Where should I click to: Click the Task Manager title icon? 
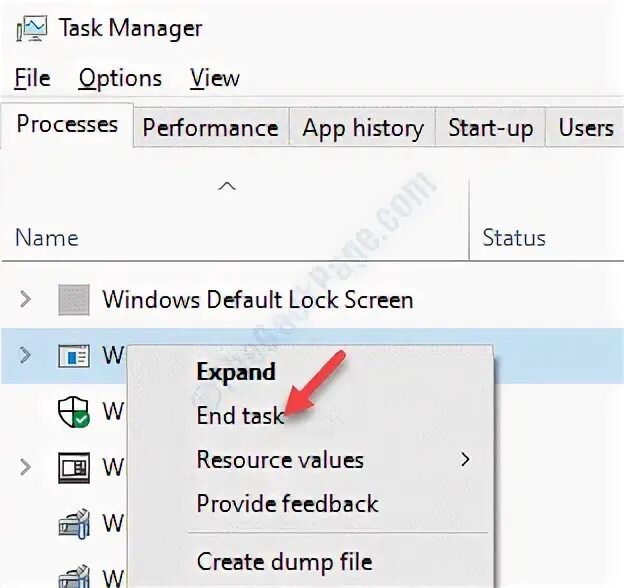point(32,28)
